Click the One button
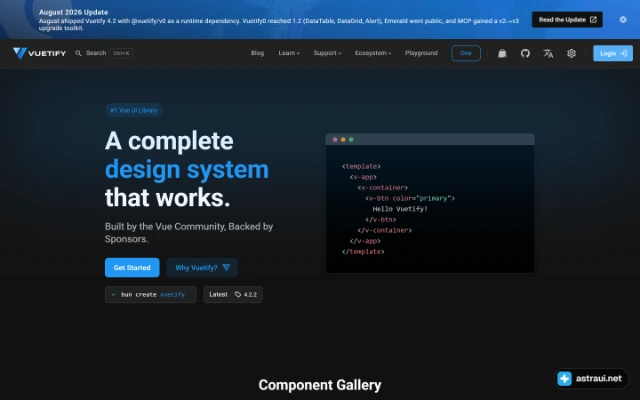Image resolution: width=640 pixels, height=400 pixels. (466, 53)
